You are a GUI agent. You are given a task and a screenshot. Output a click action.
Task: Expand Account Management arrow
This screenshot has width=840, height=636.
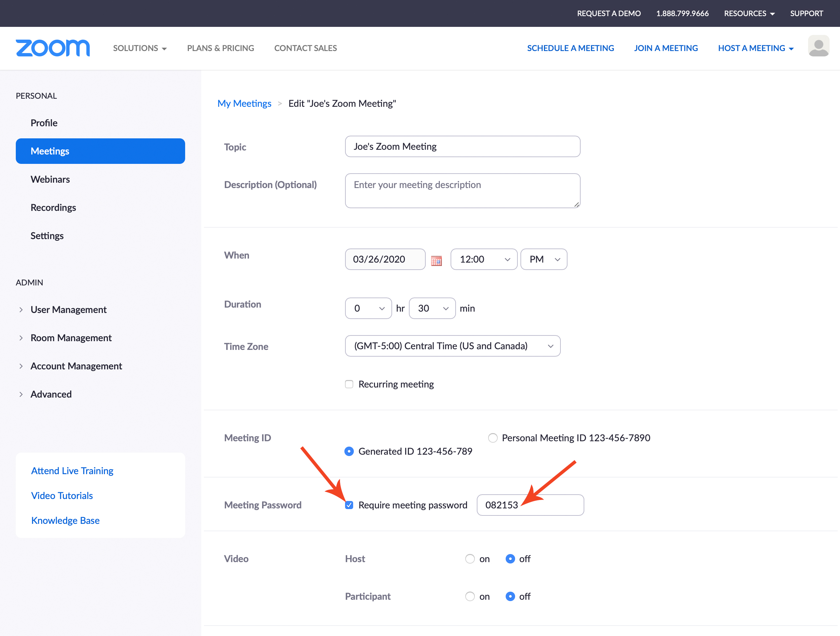[21, 366]
